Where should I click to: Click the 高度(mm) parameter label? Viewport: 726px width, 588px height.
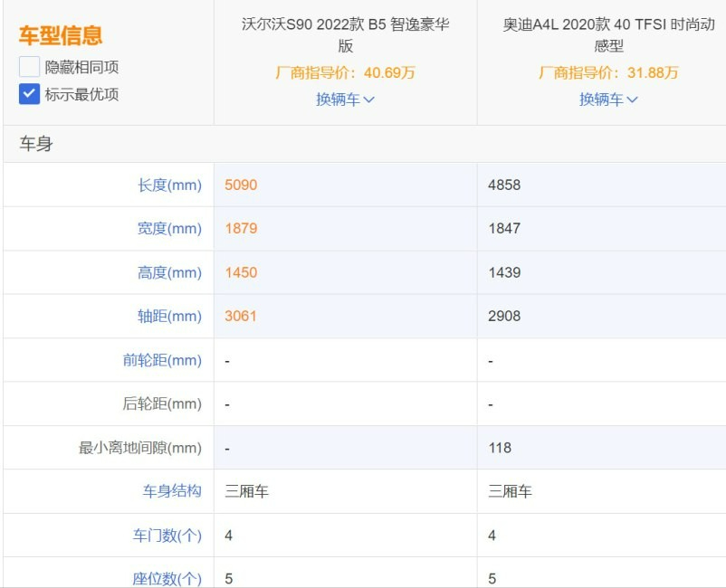pyautogui.click(x=169, y=272)
